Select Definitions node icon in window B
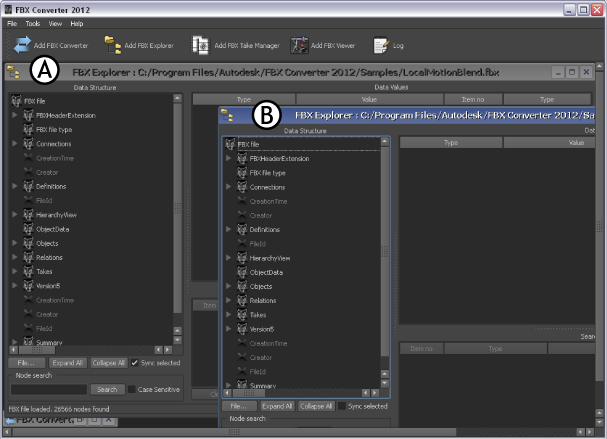 point(242,230)
